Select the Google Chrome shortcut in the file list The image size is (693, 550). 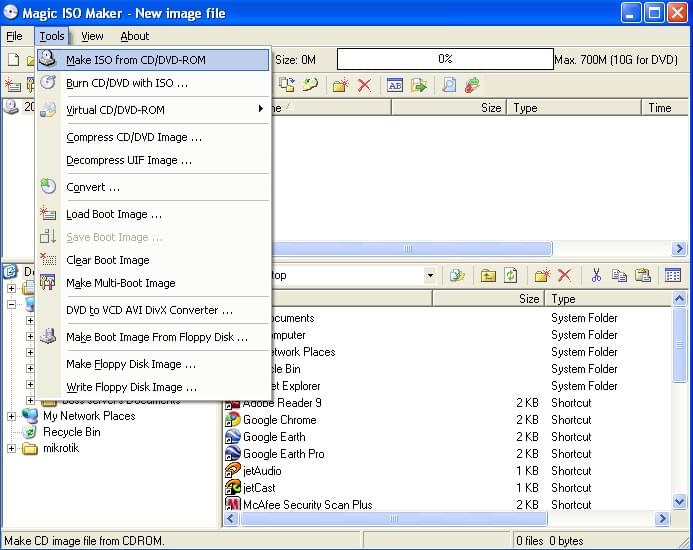(279, 420)
